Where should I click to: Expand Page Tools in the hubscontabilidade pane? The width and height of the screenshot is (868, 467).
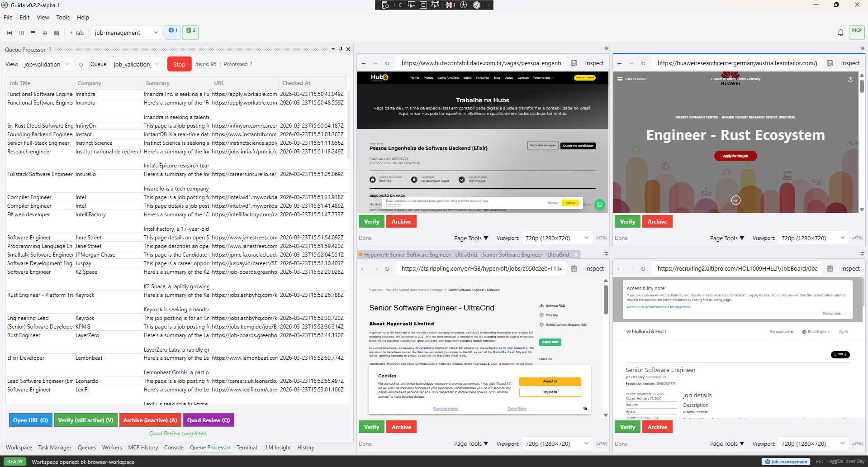[x=471, y=238]
